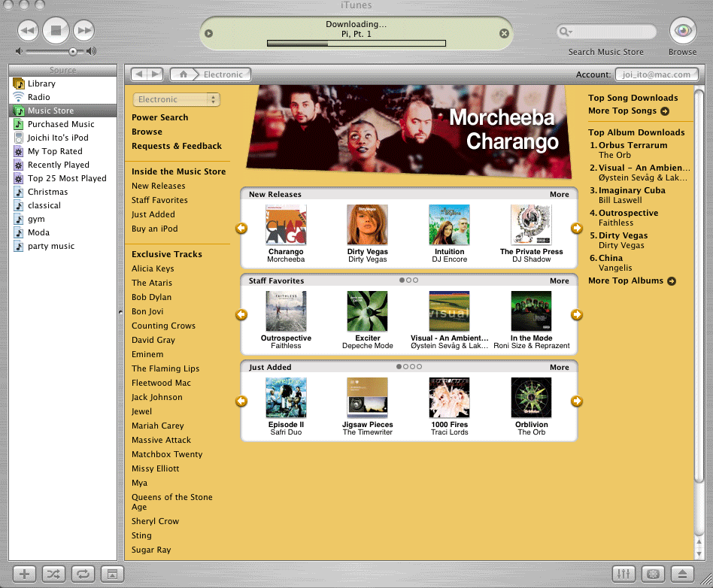Expand the search field magnifier menu

point(566,32)
